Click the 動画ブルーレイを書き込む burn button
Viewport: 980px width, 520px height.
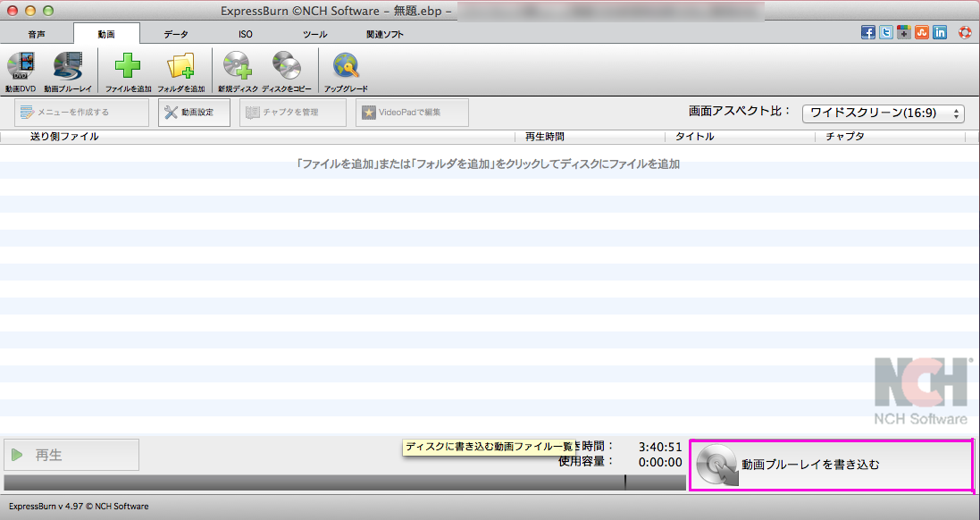coord(831,465)
